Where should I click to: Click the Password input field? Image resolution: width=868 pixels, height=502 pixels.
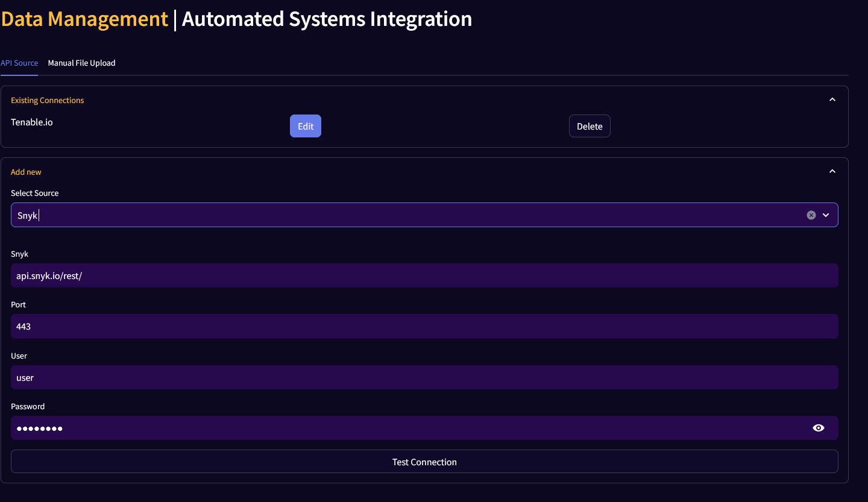pos(424,428)
